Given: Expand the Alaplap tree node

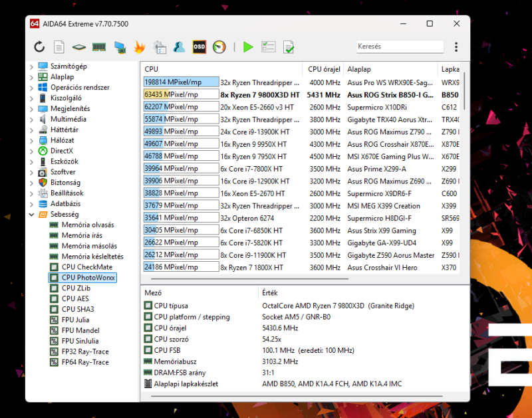Looking at the screenshot, I should pos(31,77).
